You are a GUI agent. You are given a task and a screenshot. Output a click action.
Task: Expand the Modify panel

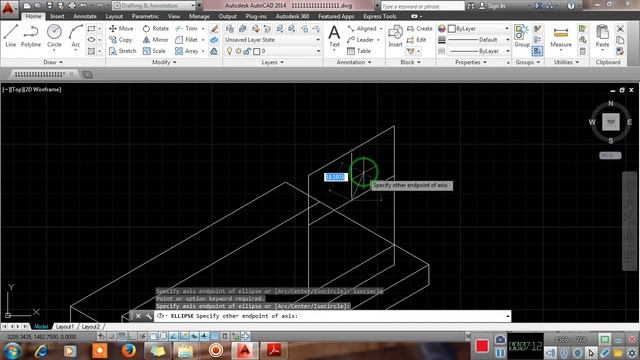tap(164, 62)
